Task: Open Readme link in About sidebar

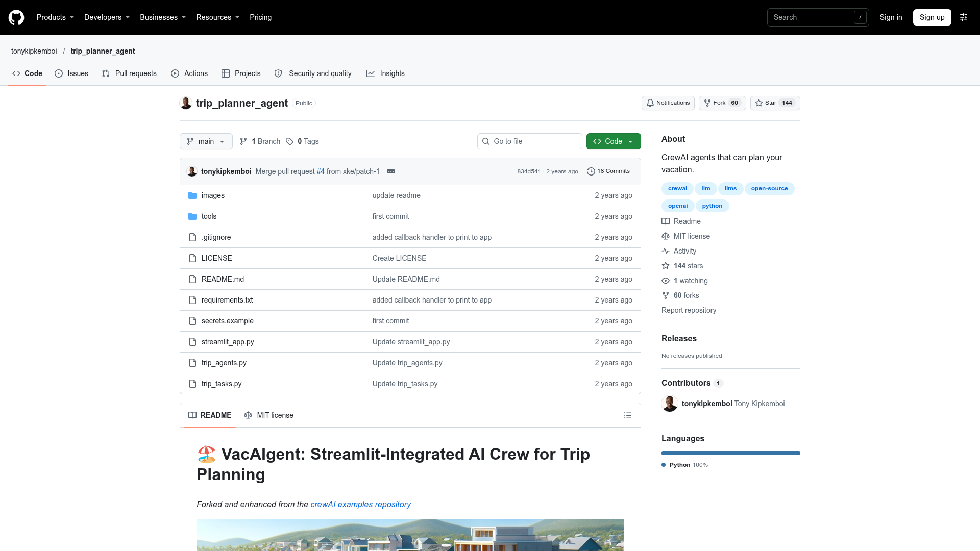Action: pyautogui.click(x=681, y=221)
